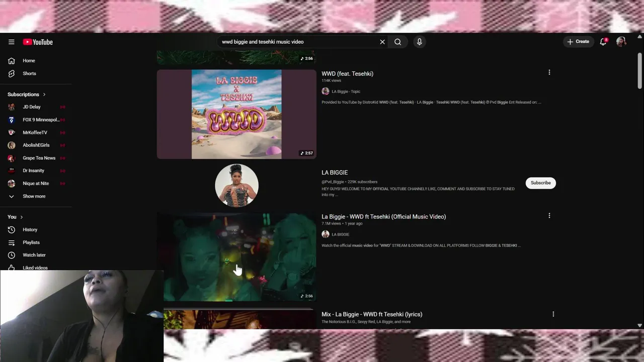Click the Home house icon
The height and width of the screenshot is (362, 644).
tap(12, 61)
